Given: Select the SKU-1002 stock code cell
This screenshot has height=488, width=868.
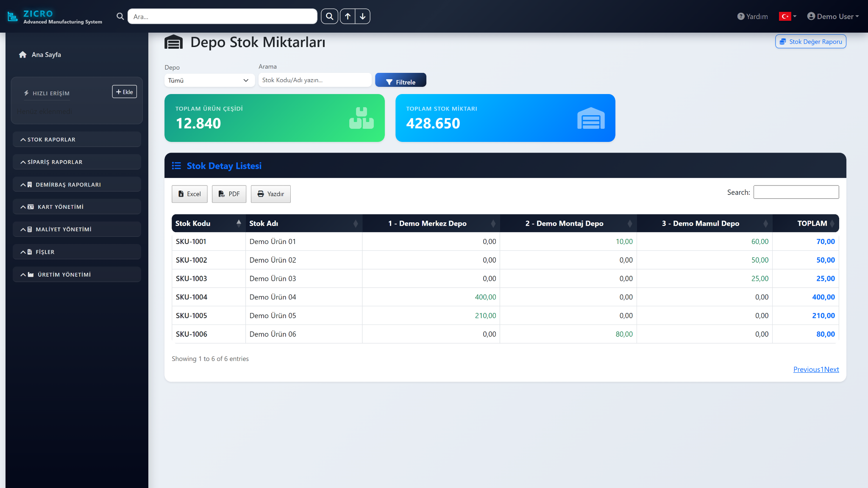Looking at the screenshot, I should 209,260.
